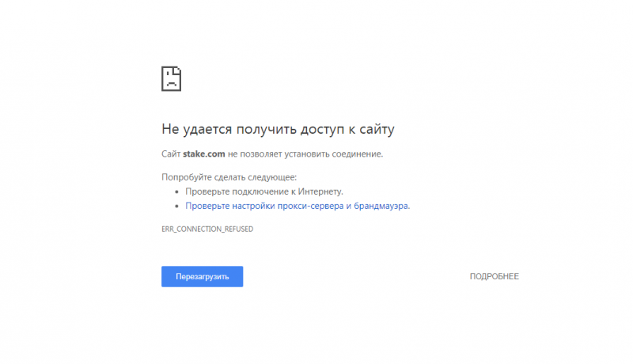The image size is (633, 364).
Task: Click the stake.com site name text
Action: (x=204, y=154)
